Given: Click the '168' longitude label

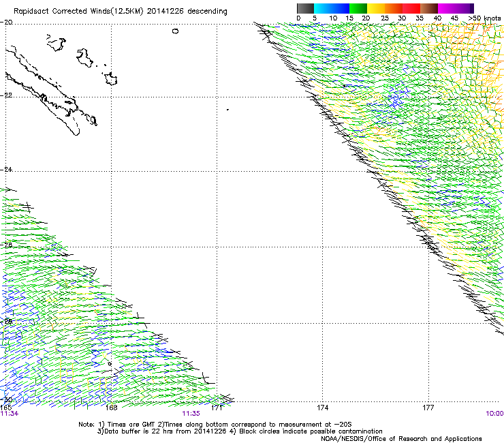Looking at the screenshot, I should 111,408.
